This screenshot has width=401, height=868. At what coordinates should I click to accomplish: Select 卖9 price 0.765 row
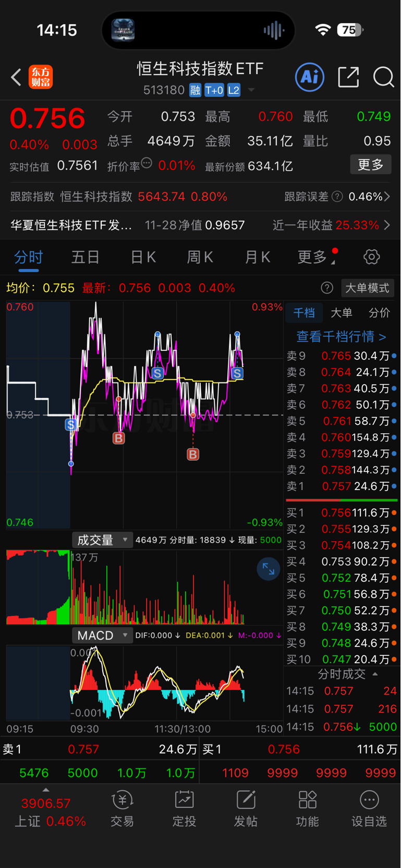342,356
